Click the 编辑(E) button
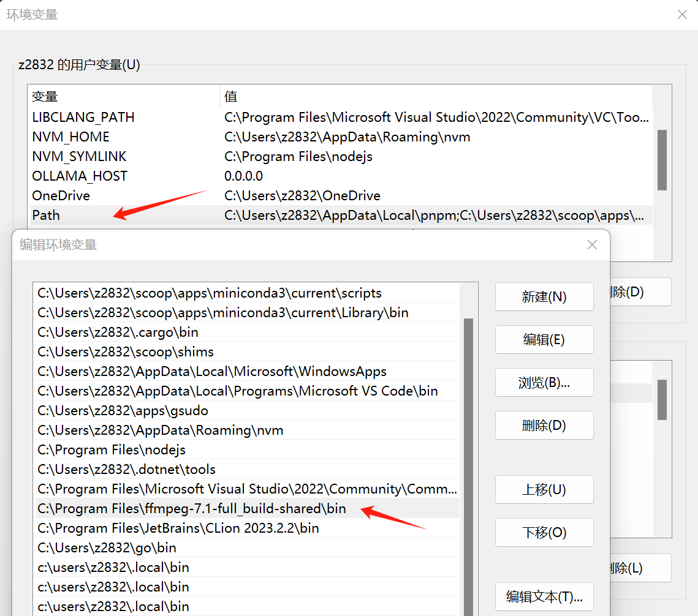Image resolution: width=698 pixels, height=616 pixels. coord(544,339)
